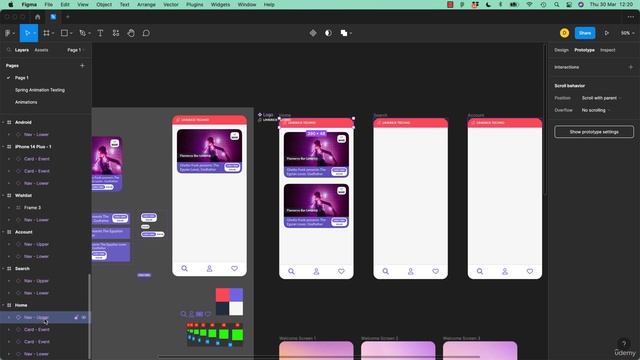Open the Arrange menu
The image size is (640, 360).
(x=146, y=4)
